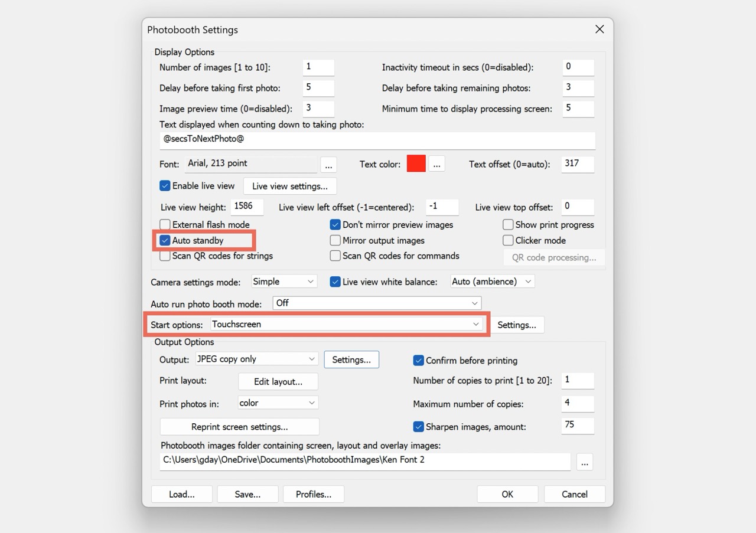Close the Photobooth Settings dialog
This screenshot has width=756, height=533.
tap(599, 30)
